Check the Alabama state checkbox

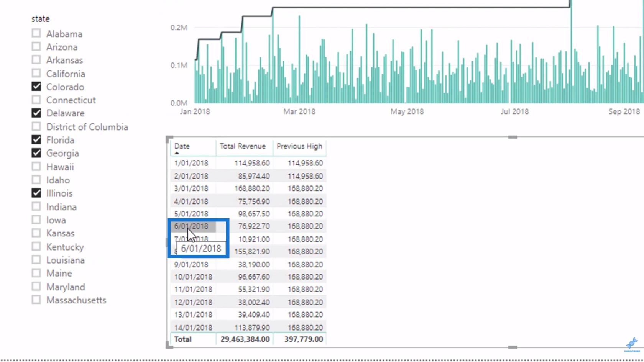[x=36, y=33]
